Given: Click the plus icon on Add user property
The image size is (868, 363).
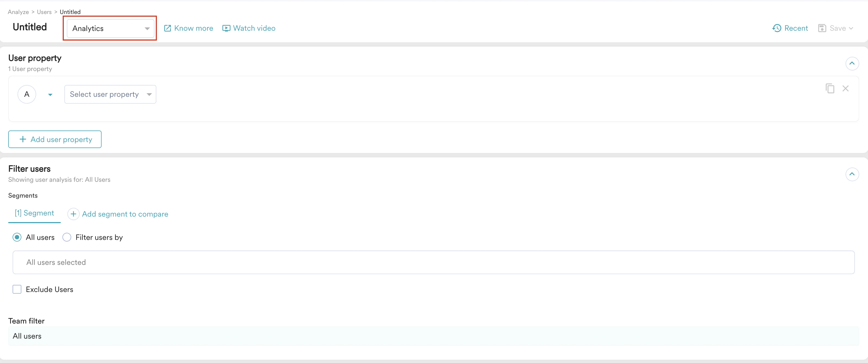Looking at the screenshot, I should [x=22, y=139].
